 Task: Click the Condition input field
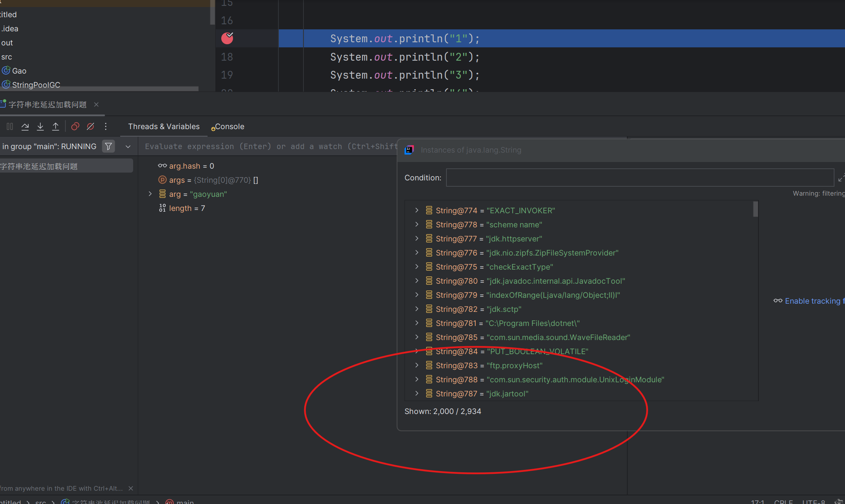[x=639, y=178]
